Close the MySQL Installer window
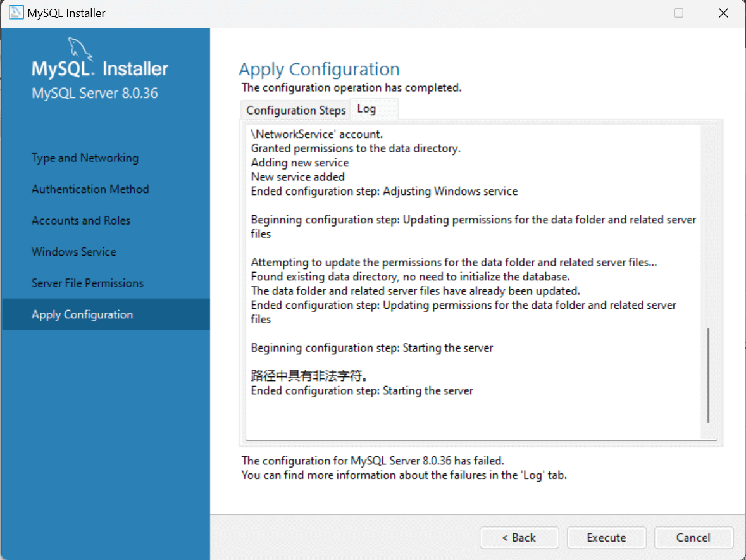Image resolution: width=746 pixels, height=560 pixels. tap(723, 13)
